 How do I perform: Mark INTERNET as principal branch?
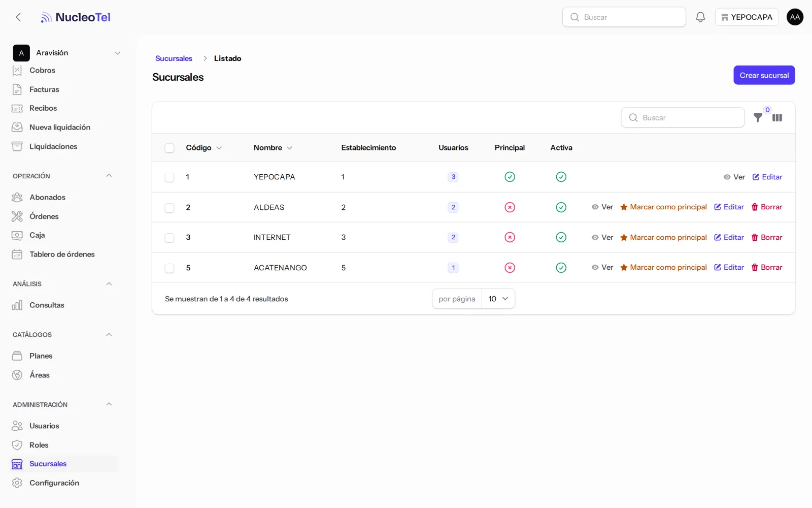[x=663, y=237]
